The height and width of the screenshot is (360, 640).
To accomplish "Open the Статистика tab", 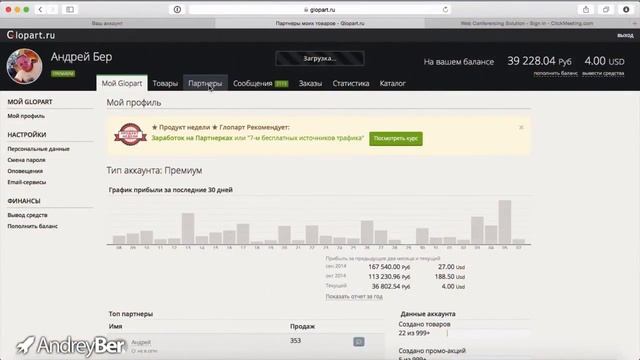I will (351, 83).
